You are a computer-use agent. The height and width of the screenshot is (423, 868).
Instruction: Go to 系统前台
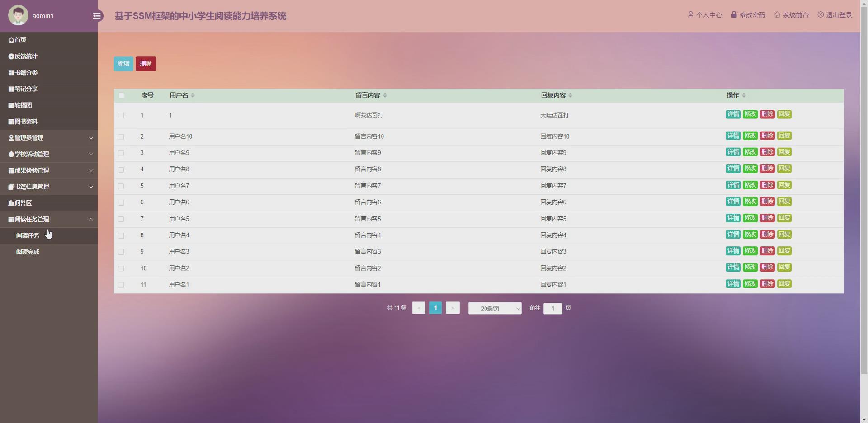coord(792,15)
